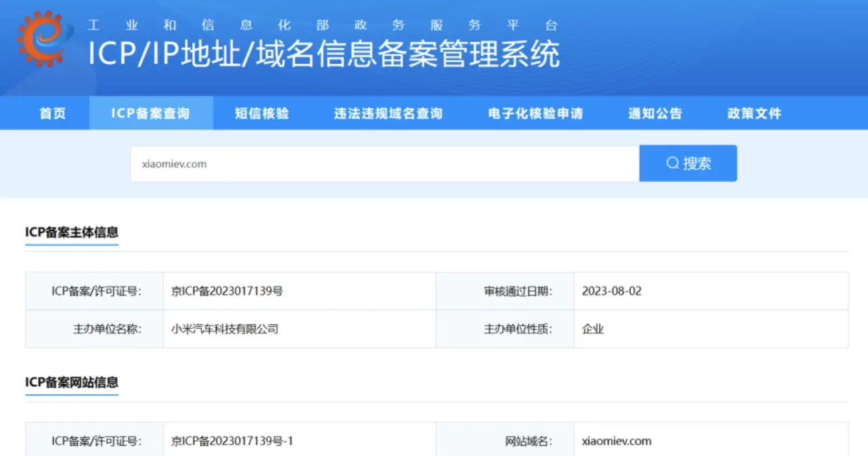Select the 2023-08-02 approval date

612,291
